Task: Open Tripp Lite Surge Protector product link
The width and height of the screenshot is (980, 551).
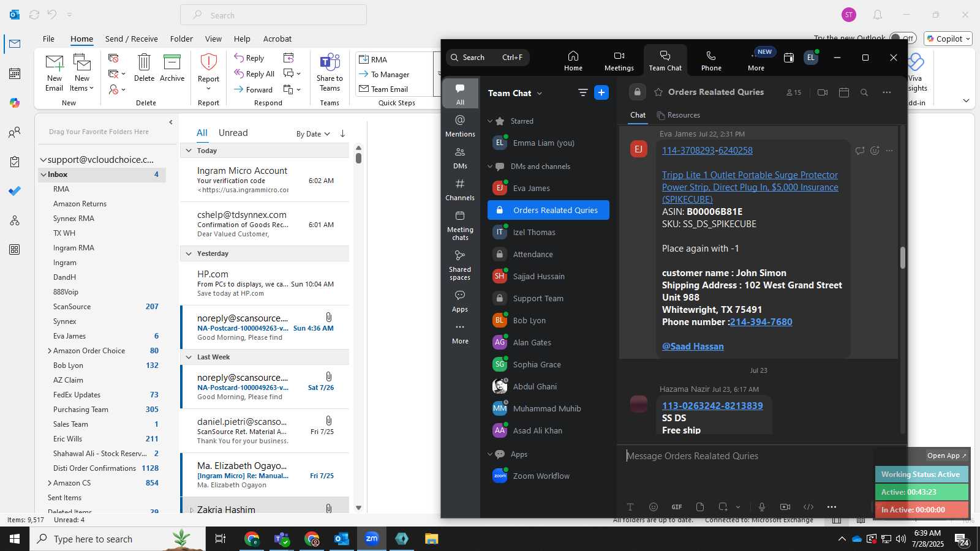Action: point(750,187)
